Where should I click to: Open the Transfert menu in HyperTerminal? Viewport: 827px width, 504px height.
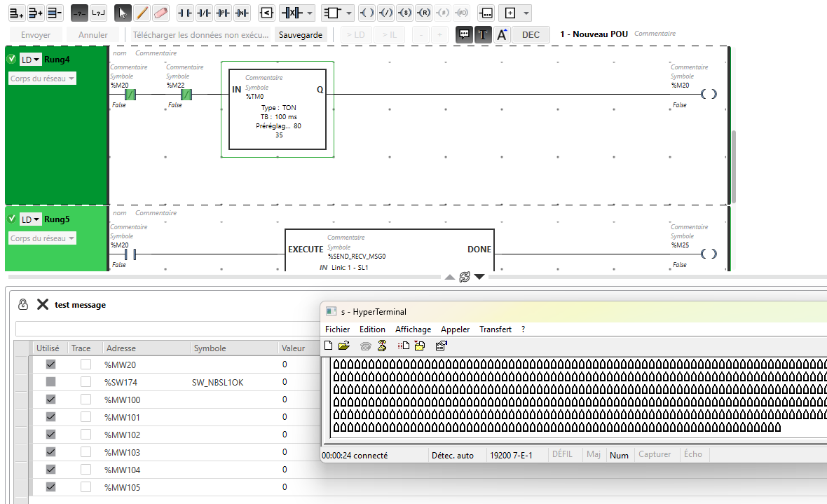[495, 329]
